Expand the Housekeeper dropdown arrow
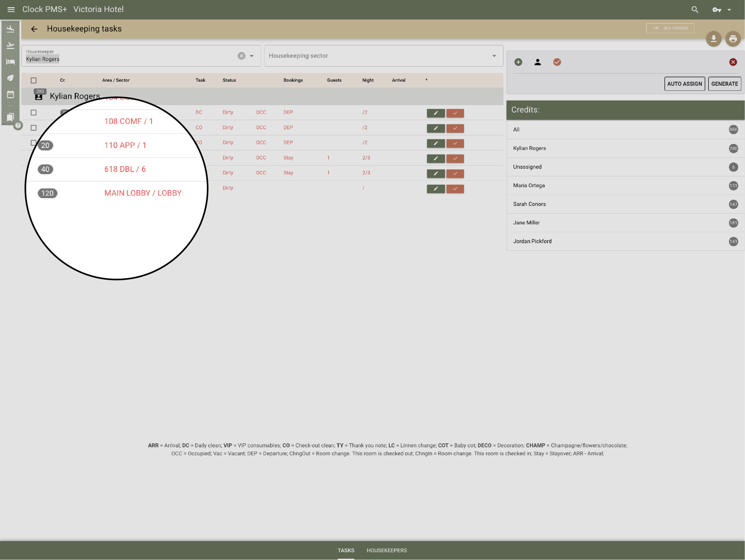Screen dimensions: 745x560 click(x=251, y=56)
